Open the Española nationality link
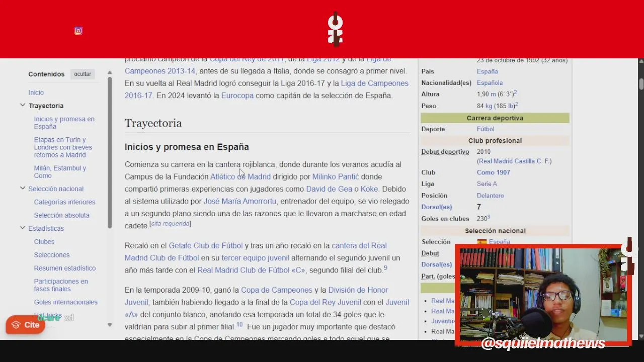 (x=490, y=83)
